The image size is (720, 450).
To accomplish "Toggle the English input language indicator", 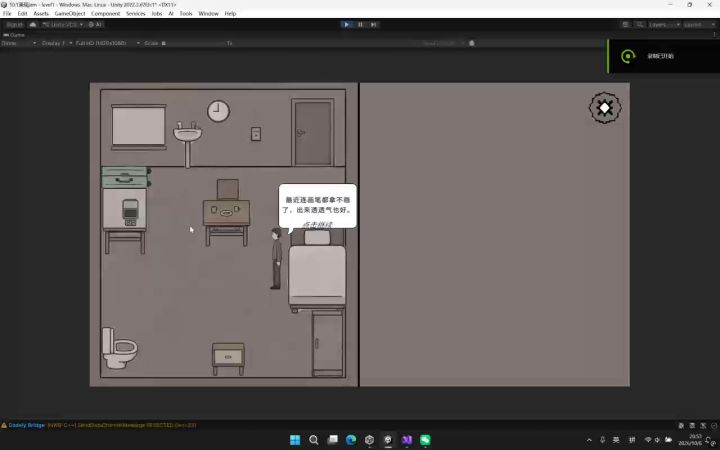I will [616, 440].
